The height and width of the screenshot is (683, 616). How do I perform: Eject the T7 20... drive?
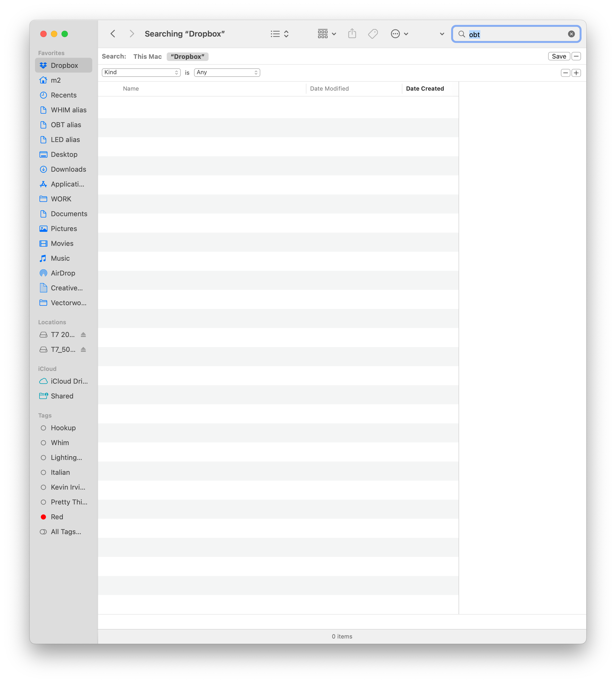[83, 335]
